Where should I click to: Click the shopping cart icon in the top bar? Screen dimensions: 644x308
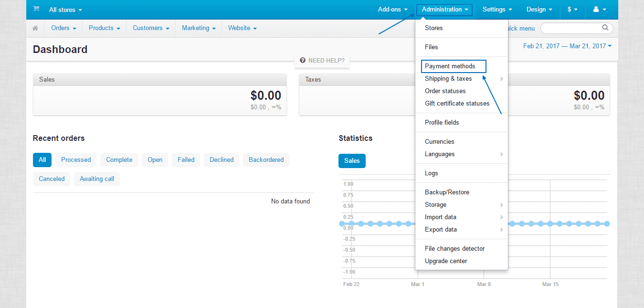click(x=36, y=9)
